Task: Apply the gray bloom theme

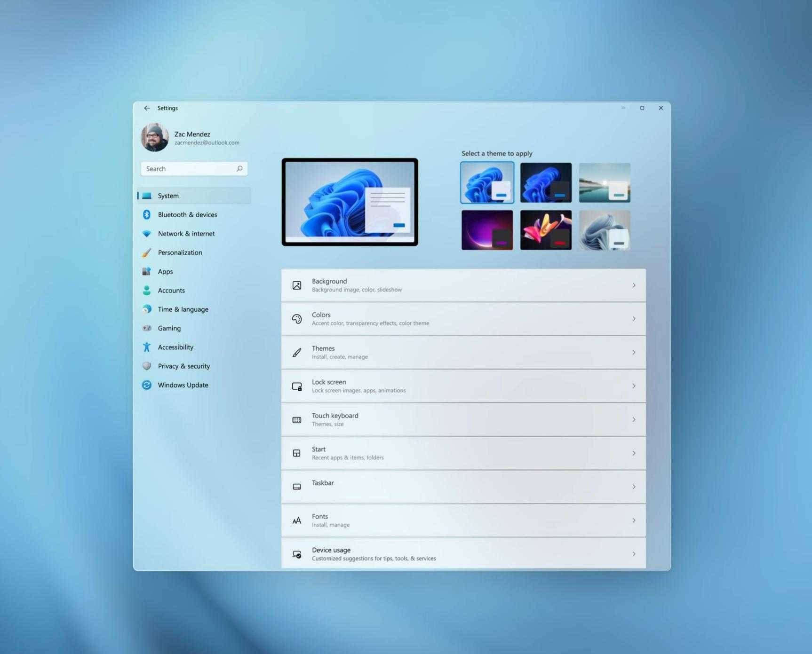Action: click(605, 230)
